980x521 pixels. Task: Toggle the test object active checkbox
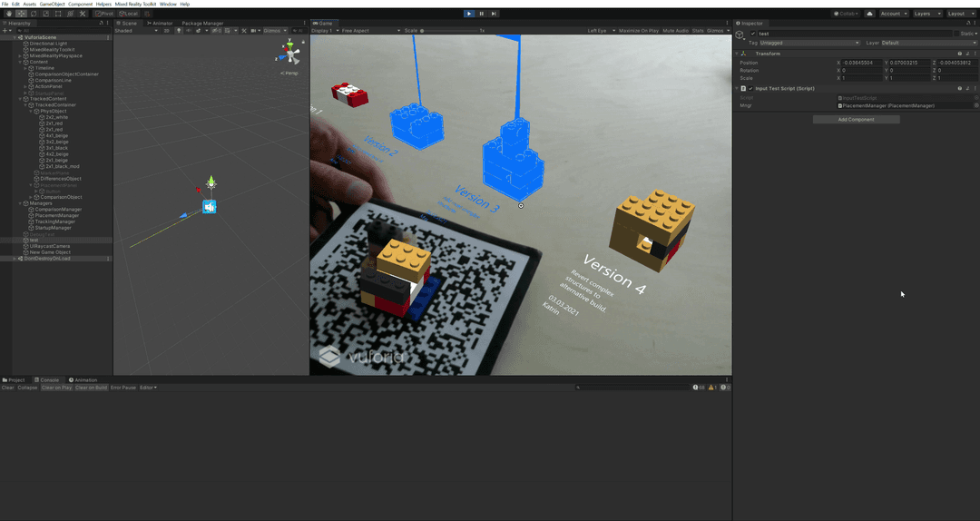(x=753, y=34)
